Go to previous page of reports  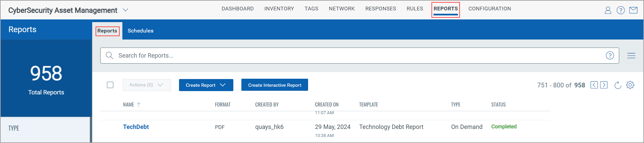click(x=594, y=85)
